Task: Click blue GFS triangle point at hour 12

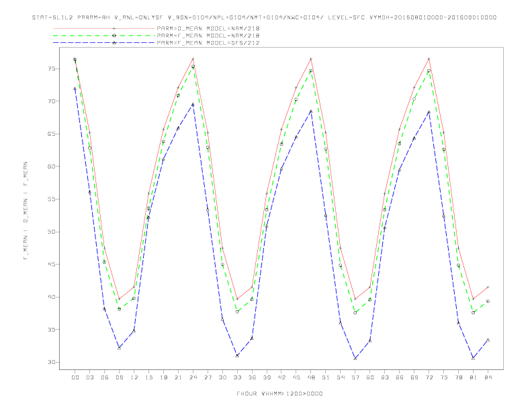Action: coord(134,330)
